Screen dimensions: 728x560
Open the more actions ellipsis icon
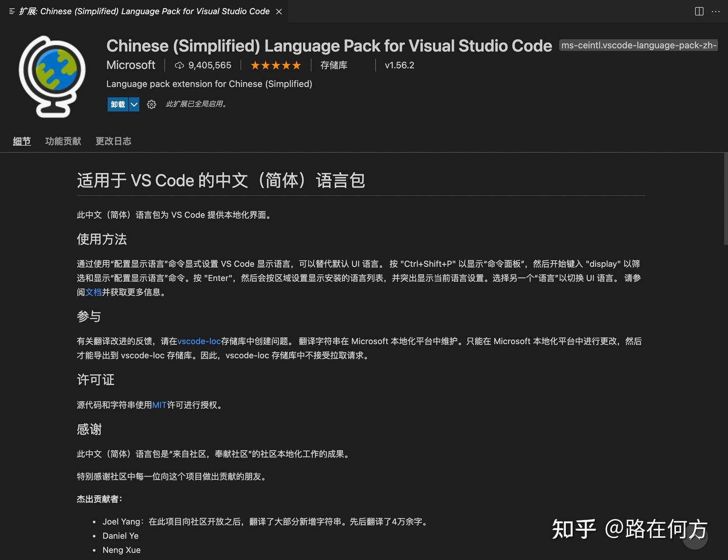pos(716,11)
